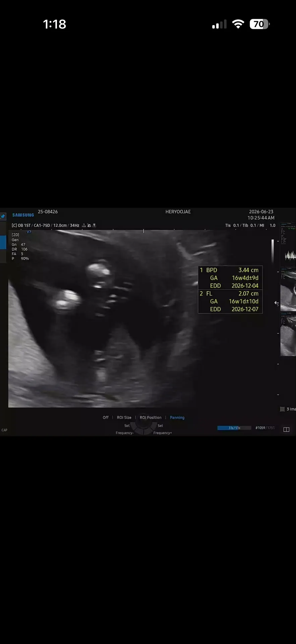Screen dimensions: 296x644
Task: Click the Frequency+ control
Action: pyautogui.click(x=163, y=433)
